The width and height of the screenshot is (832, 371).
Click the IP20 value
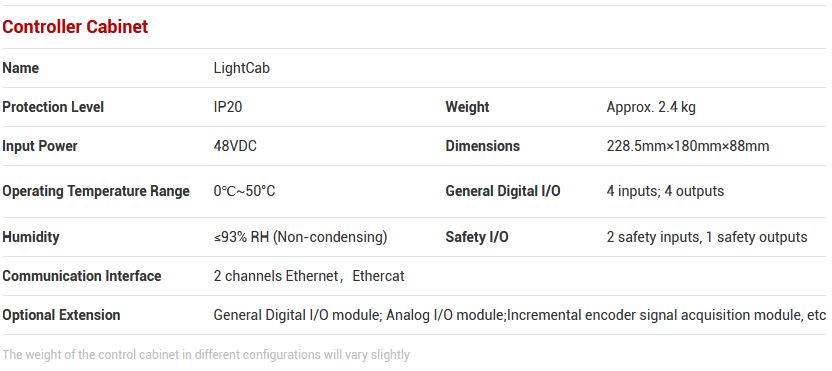pyautogui.click(x=228, y=107)
